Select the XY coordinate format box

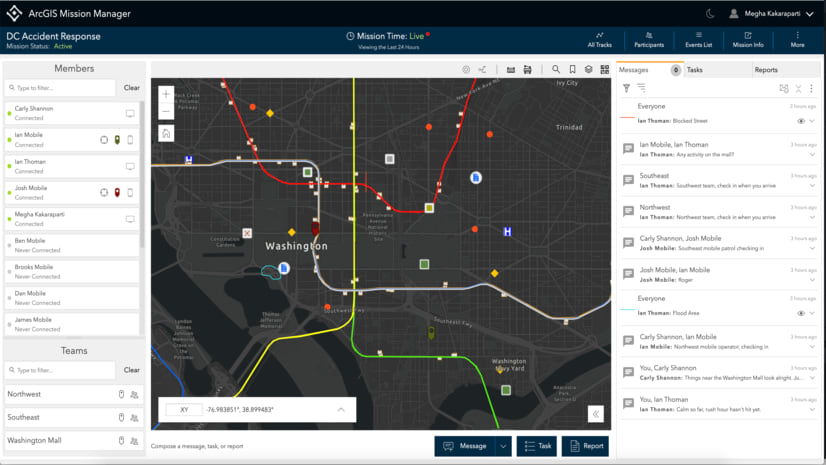(184, 409)
